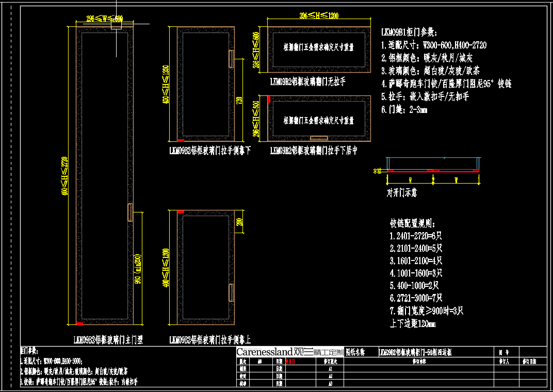Select the red hinge marker on the flip door

click(269, 99)
